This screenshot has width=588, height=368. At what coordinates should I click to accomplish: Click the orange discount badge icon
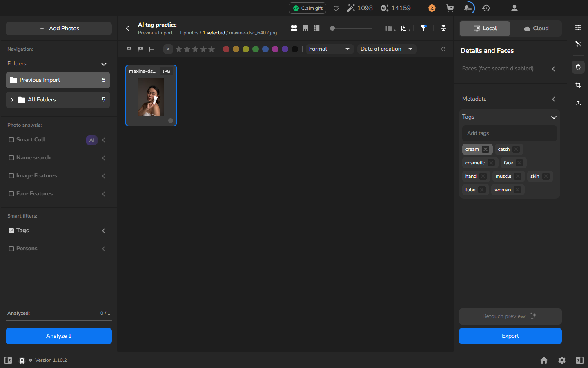click(x=432, y=8)
